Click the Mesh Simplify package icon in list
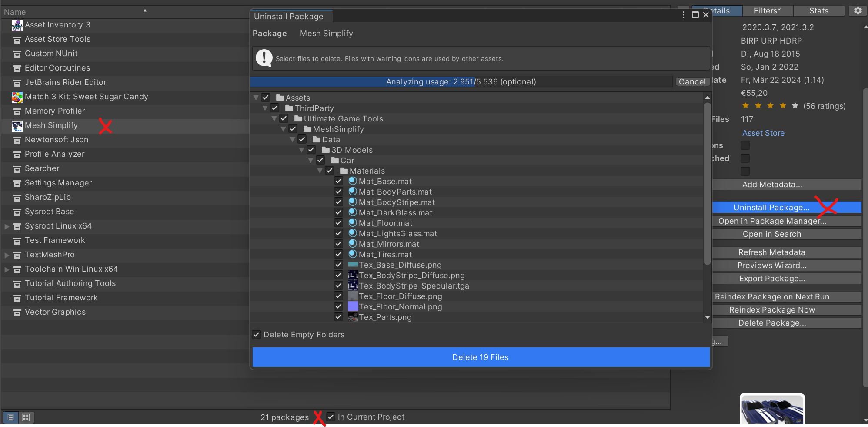 17,126
